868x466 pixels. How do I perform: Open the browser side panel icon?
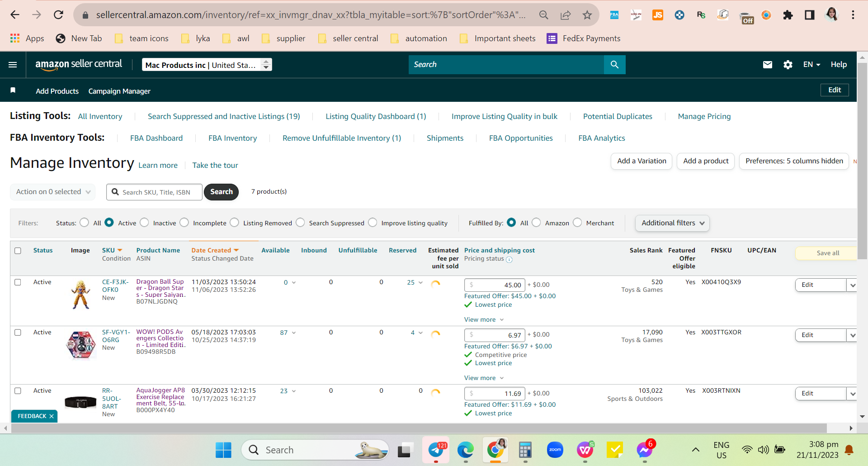[x=810, y=15]
